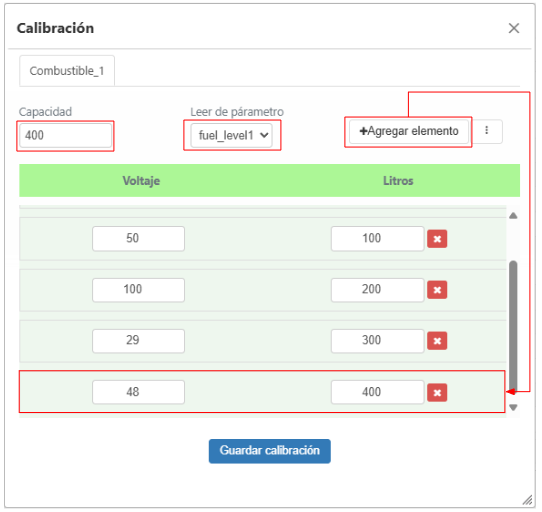The height and width of the screenshot is (512, 542).
Task: Switch to the Combustible_1 tab
Action: 67,71
